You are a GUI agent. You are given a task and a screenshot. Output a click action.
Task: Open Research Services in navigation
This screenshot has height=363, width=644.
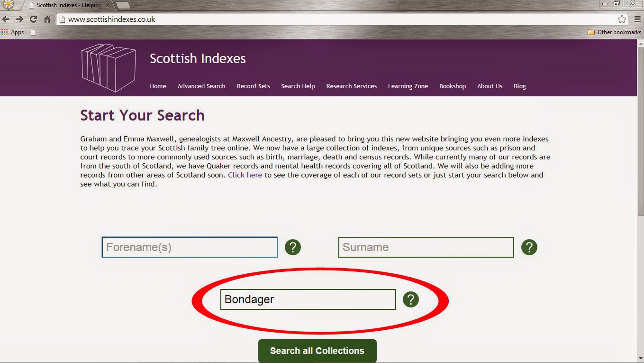[x=352, y=86]
